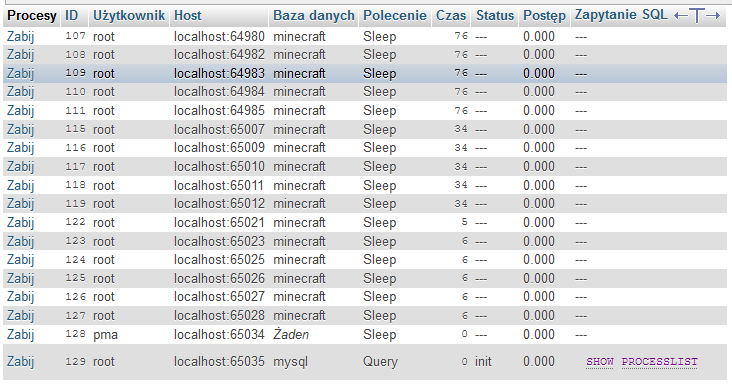Select host cell localhost:65021

(x=219, y=222)
